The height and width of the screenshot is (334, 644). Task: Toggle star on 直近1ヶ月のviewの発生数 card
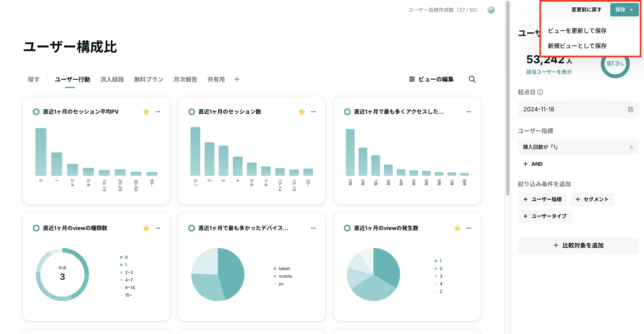pyautogui.click(x=457, y=228)
